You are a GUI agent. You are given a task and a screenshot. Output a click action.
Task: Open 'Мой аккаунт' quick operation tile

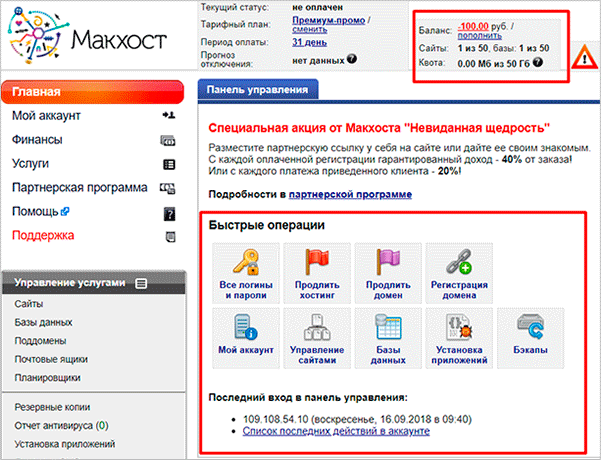click(246, 338)
